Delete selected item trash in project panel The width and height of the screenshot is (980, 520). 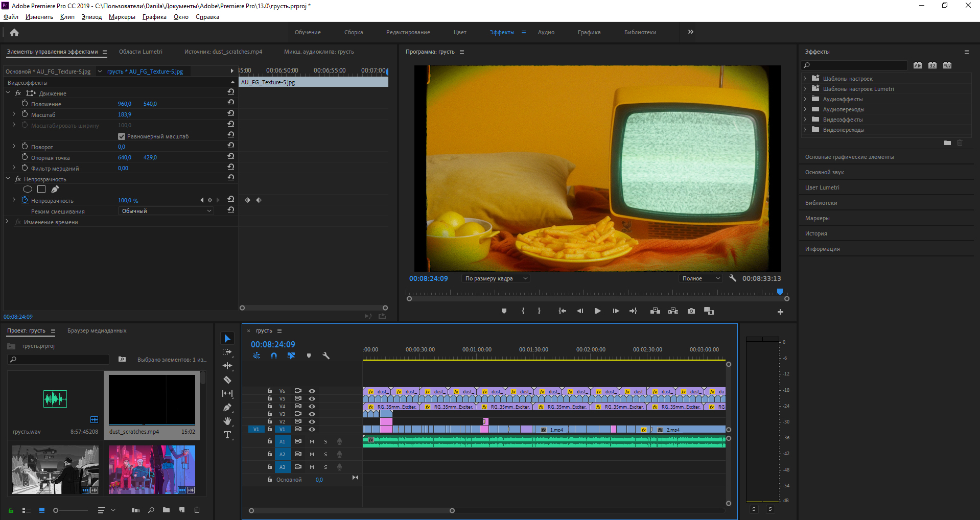[x=197, y=510]
